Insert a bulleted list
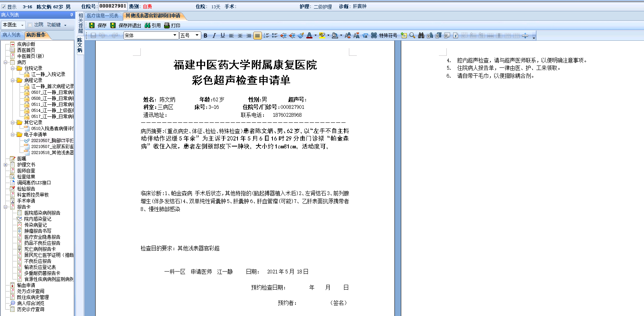The width and height of the screenshot is (644, 316). (275, 35)
